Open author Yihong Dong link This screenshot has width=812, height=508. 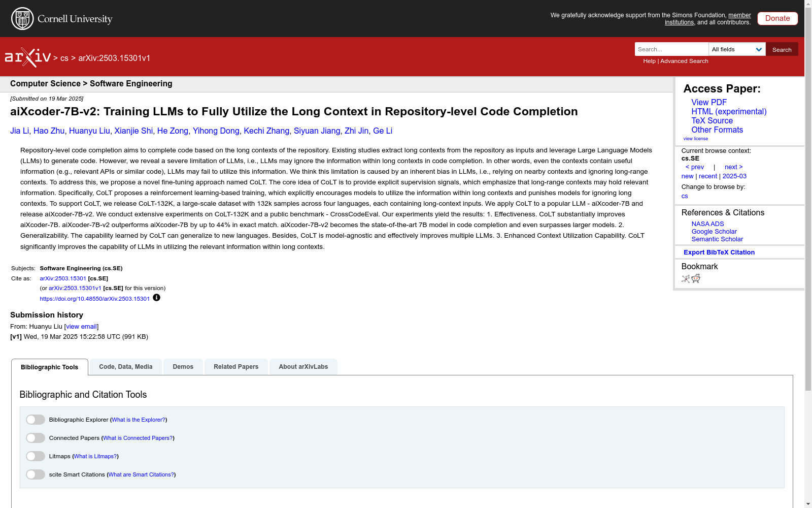[x=216, y=131]
